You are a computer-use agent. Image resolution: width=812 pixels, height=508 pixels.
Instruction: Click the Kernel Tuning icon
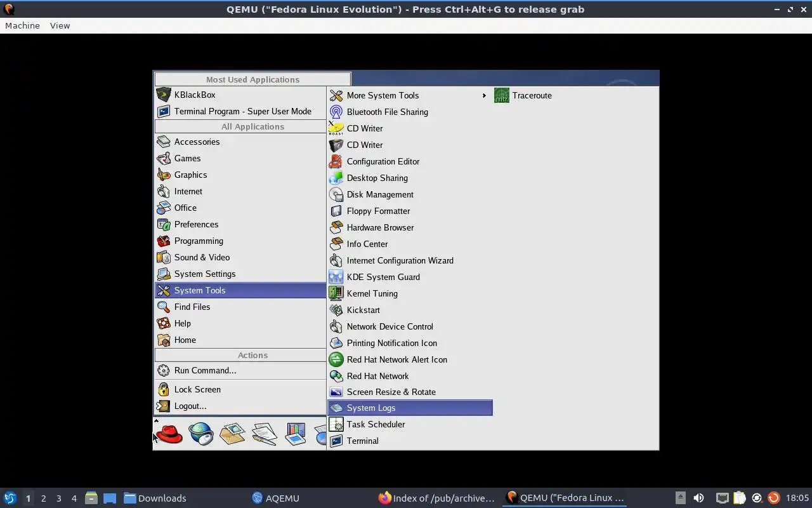[x=336, y=293]
